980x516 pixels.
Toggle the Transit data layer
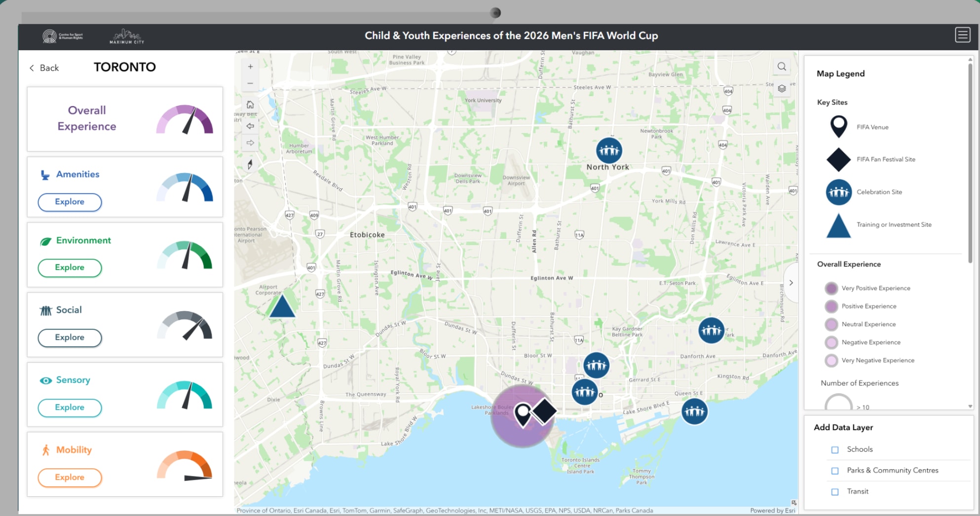[x=835, y=491]
